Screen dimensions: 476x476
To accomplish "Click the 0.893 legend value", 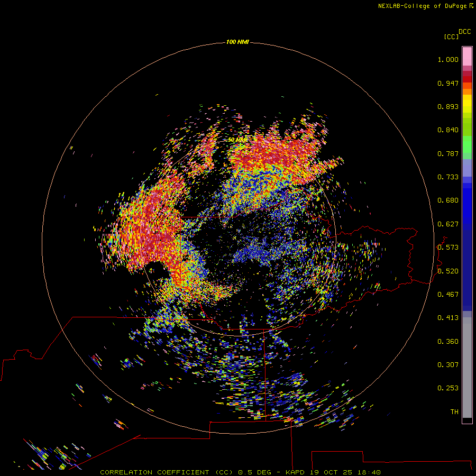I will point(448,106).
